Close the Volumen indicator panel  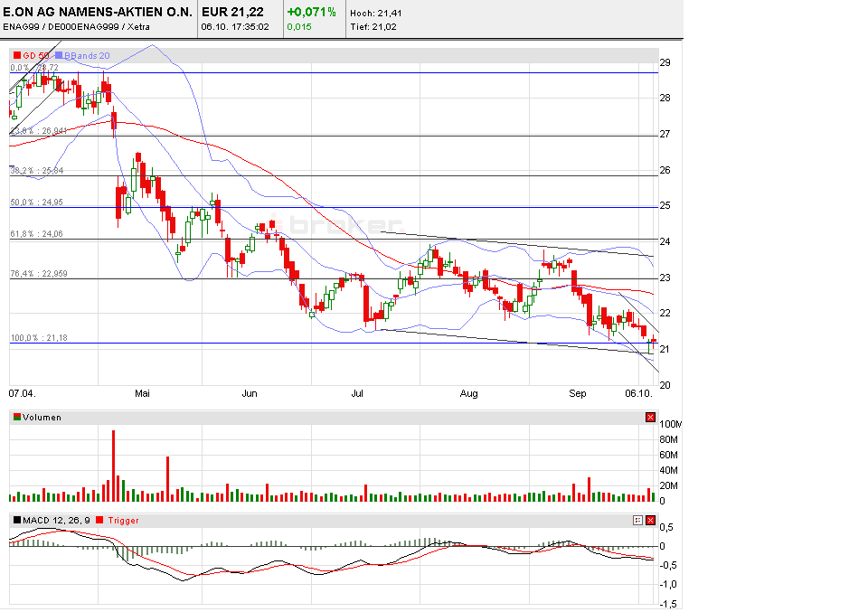point(650,418)
